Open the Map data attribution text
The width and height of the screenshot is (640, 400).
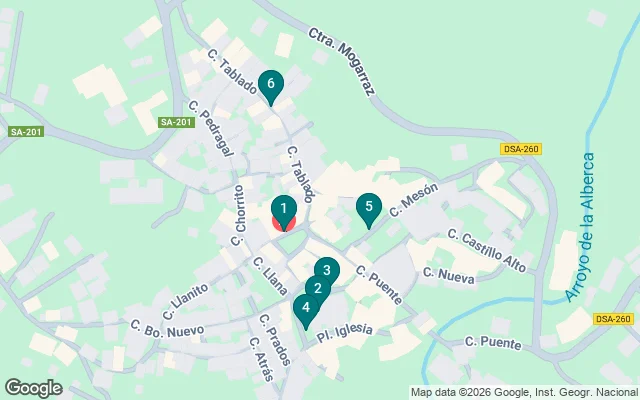coord(524,392)
